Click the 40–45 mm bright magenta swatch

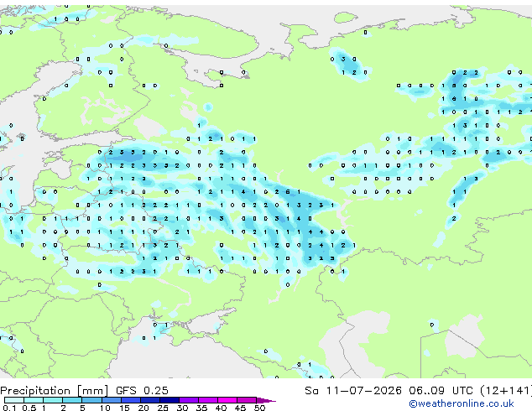pyautogui.click(x=227, y=400)
